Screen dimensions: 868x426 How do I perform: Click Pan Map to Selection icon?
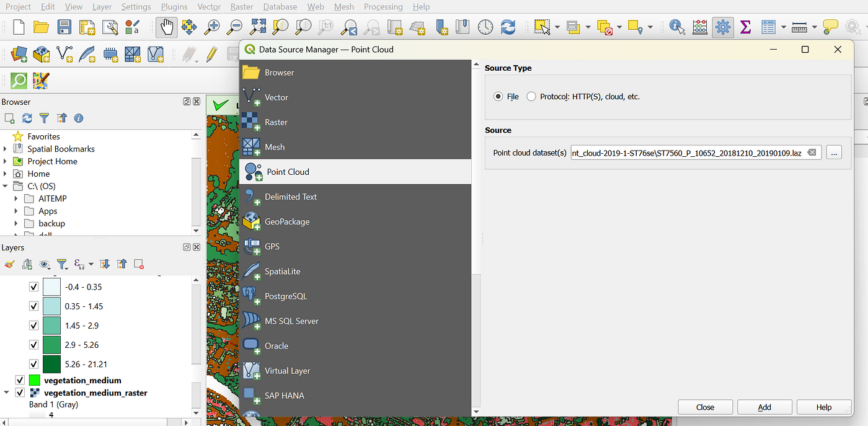point(189,27)
